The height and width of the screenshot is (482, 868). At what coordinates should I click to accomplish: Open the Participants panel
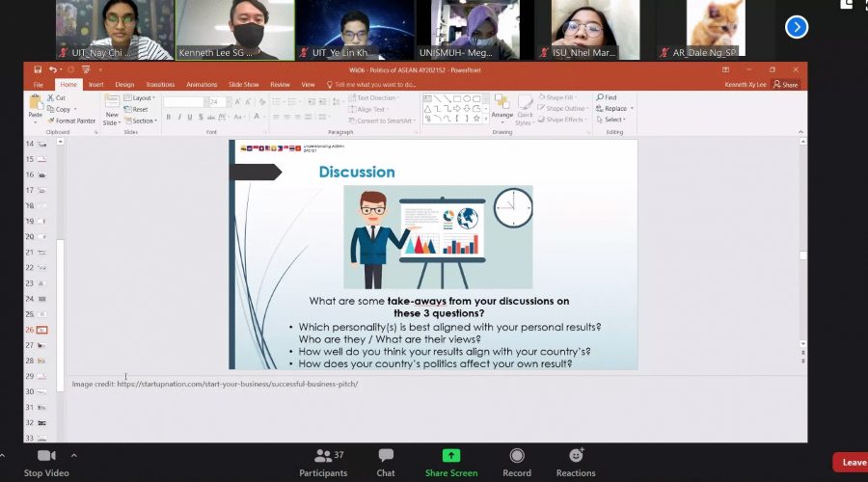tap(323, 456)
